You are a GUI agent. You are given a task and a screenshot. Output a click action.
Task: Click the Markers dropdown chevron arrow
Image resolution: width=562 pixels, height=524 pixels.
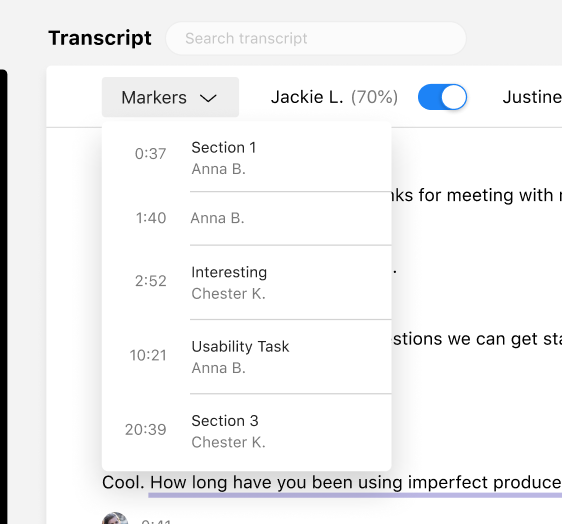coord(208,98)
